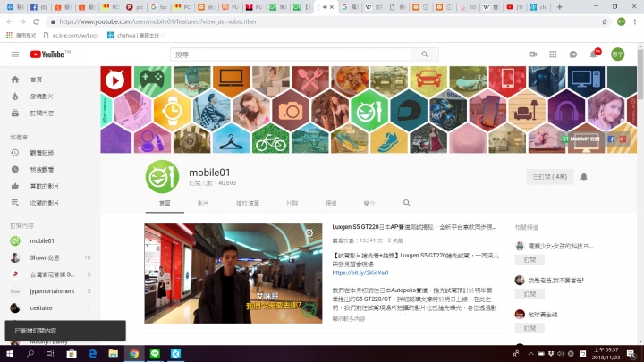Click the channel search magnifier icon
644x362 pixels.
click(x=407, y=203)
